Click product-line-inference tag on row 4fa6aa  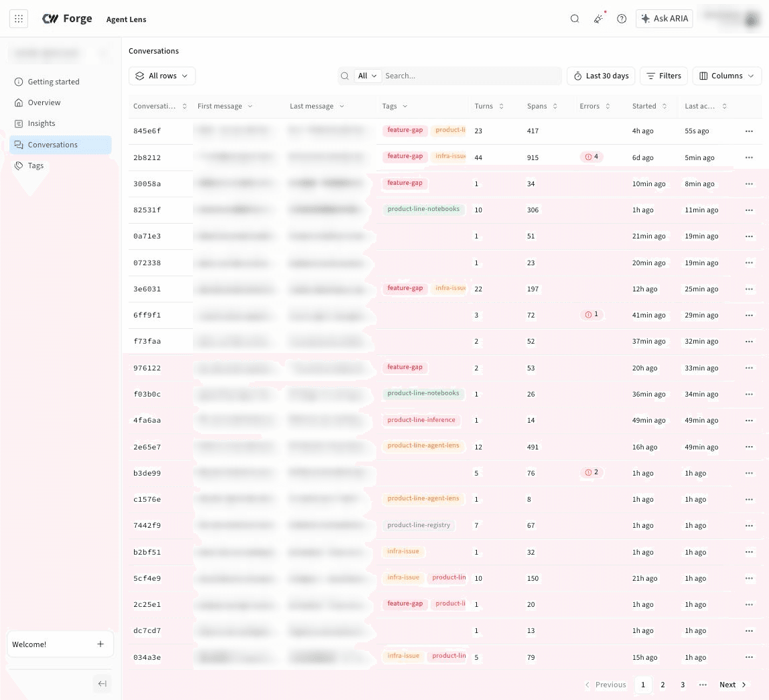pos(421,420)
